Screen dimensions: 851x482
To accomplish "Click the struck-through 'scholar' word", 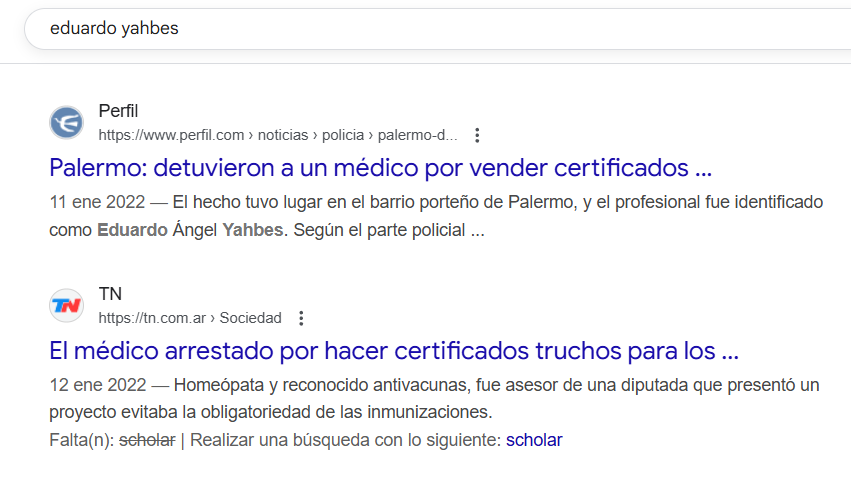I will (x=147, y=440).
